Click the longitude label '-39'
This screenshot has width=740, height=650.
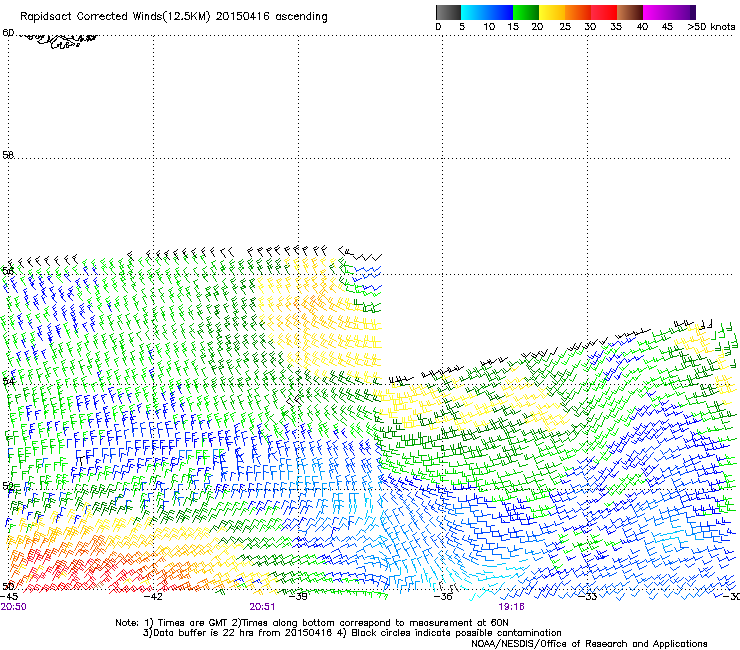pos(298,596)
